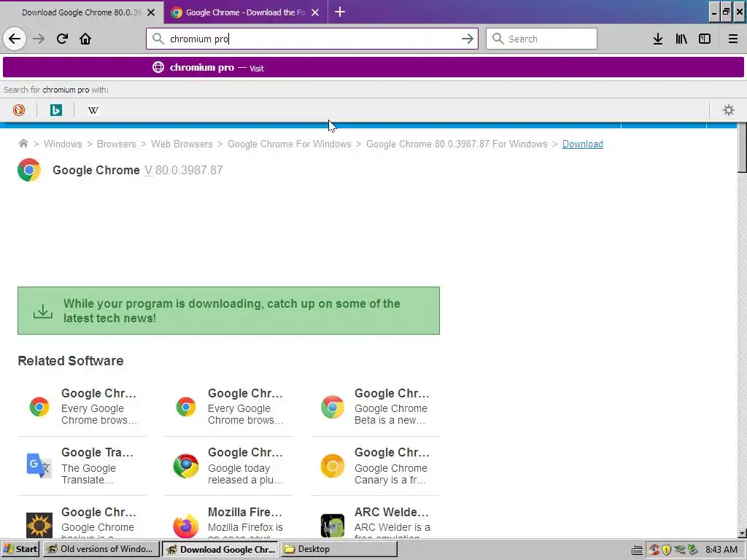The image size is (747, 560).
Task: Click the latest tech news green banner
Action: point(228,311)
